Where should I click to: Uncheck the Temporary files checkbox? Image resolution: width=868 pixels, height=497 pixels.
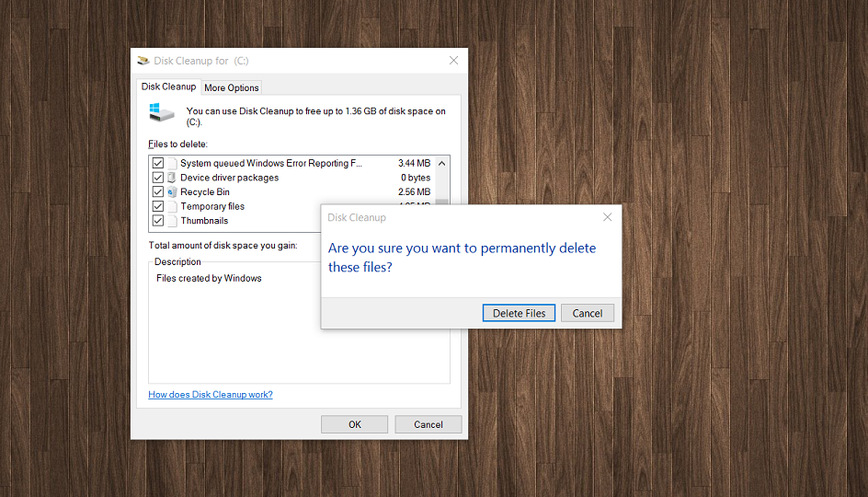click(158, 206)
